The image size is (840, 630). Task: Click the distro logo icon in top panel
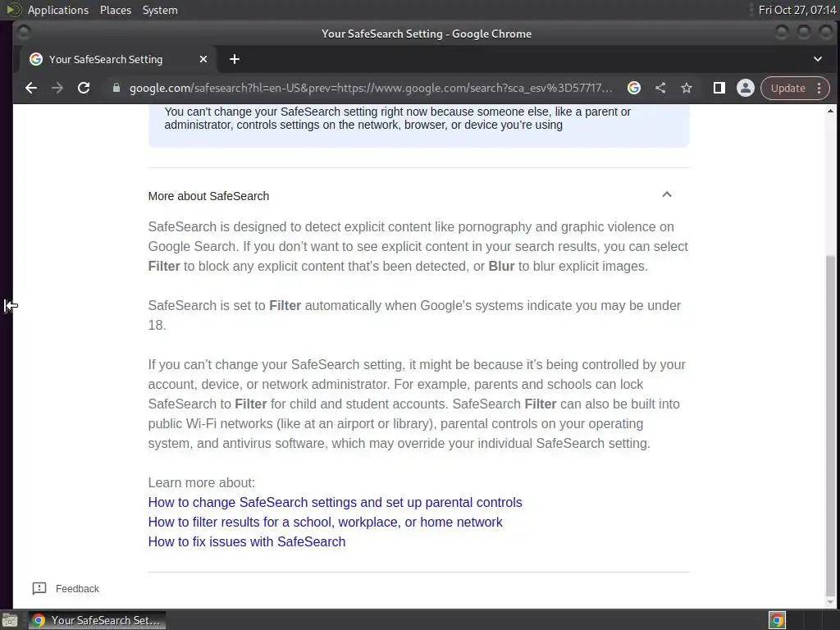click(14, 10)
